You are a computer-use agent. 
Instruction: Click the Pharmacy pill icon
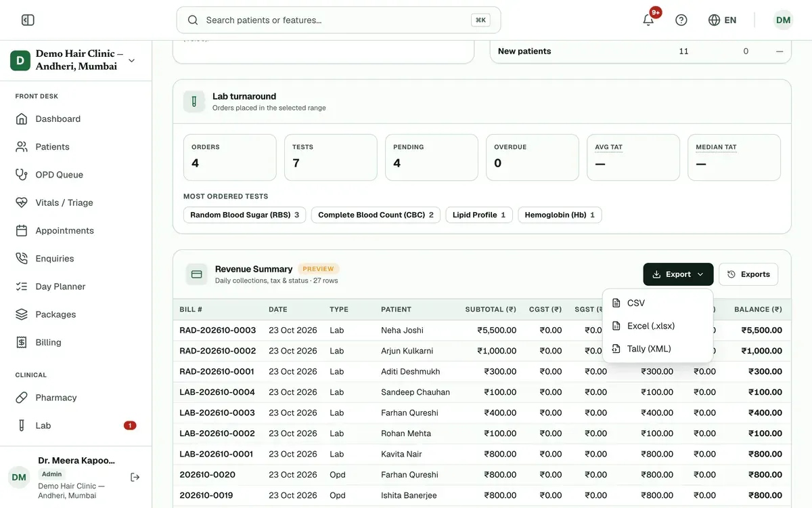pos(22,398)
